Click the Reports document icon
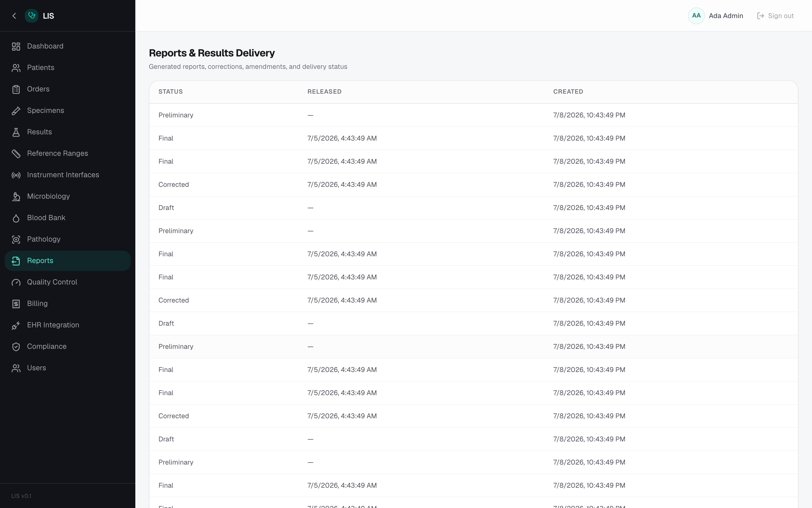 pos(16,261)
